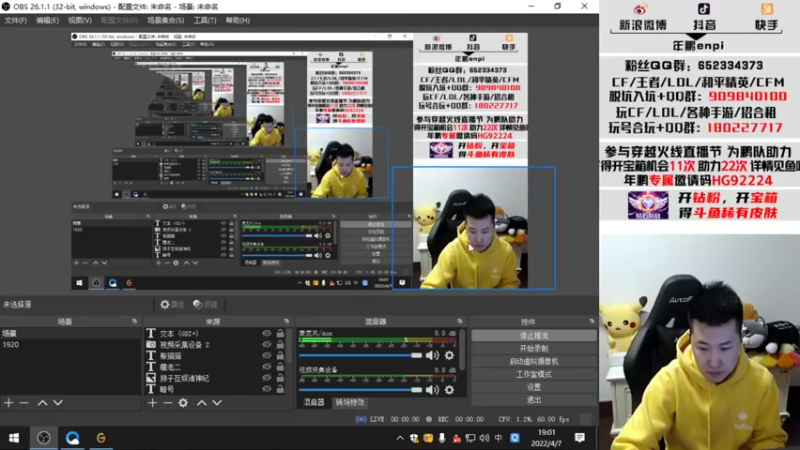Screen dimensions: 800x450
Task: Click 停止推流 to stop streaming
Action: tap(534, 336)
